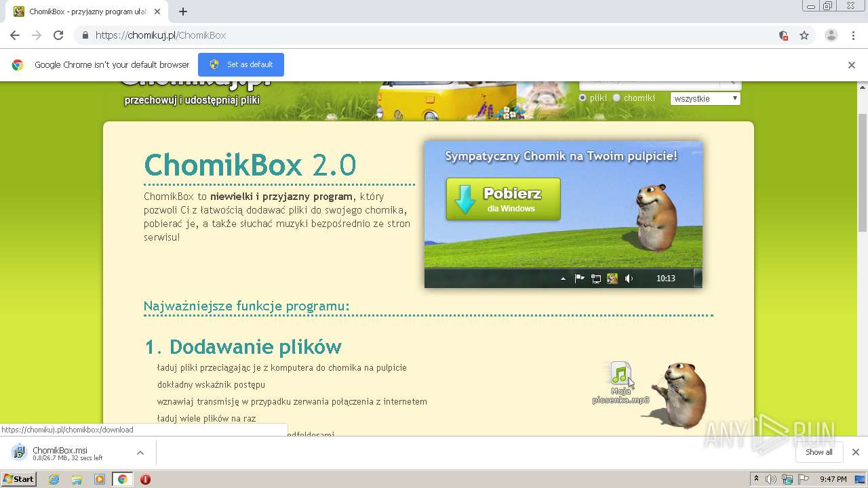Click the green Pobierz dla Windows button

pos(503,199)
